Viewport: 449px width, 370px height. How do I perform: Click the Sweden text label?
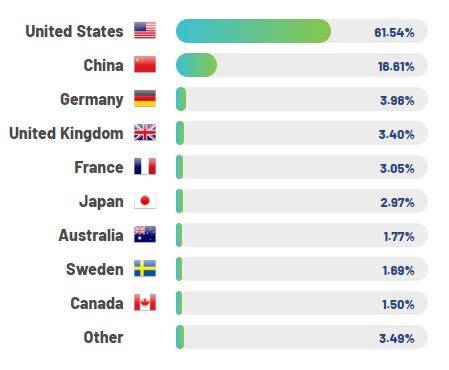[95, 269]
